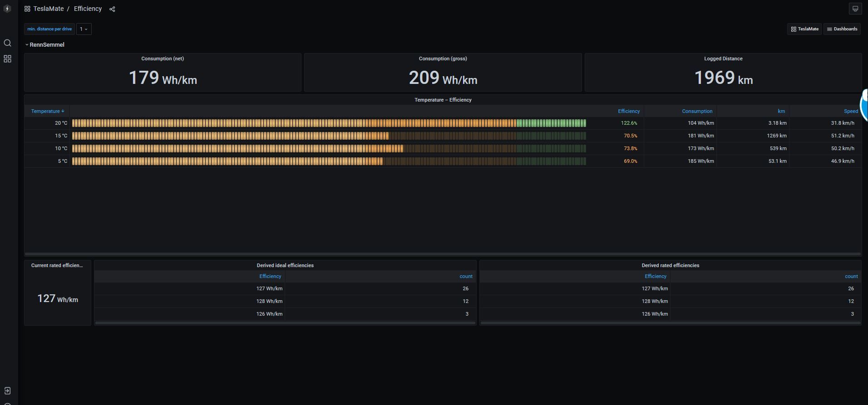The width and height of the screenshot is (868, 405).
Task: Click dashboard grid icon beside TeslaMate breadcrumb
Action: point(27,9)
